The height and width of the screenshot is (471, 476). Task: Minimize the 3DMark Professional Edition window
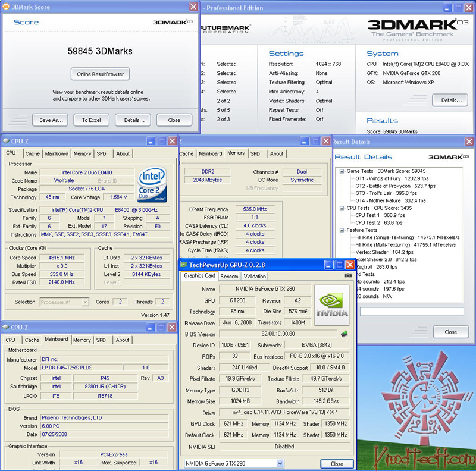click(447, 8)
